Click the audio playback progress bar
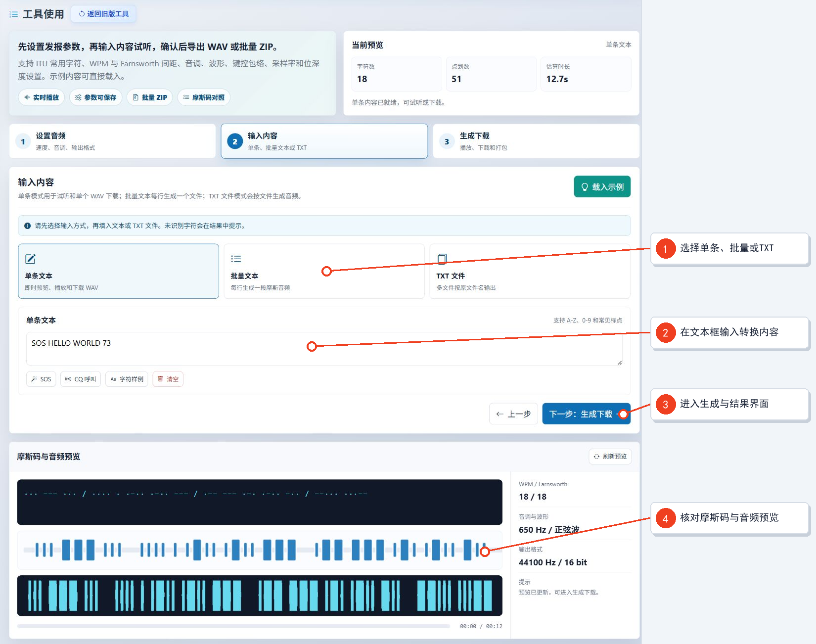Image resolution: width=816 pixels, height=644 pixels. (x=234, y=626)
